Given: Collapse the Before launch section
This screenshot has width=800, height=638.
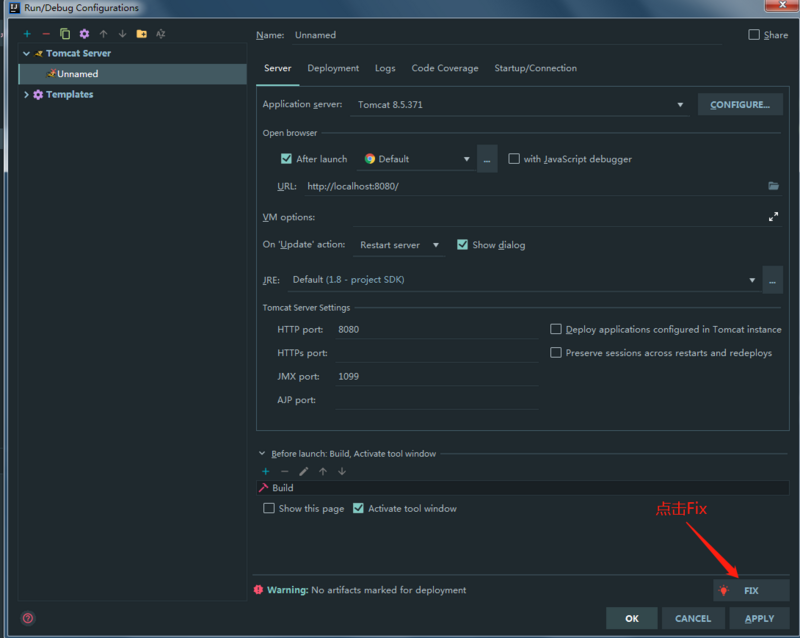Looking at the screenshot, I should pyautogui.click(x=262, y=453).
